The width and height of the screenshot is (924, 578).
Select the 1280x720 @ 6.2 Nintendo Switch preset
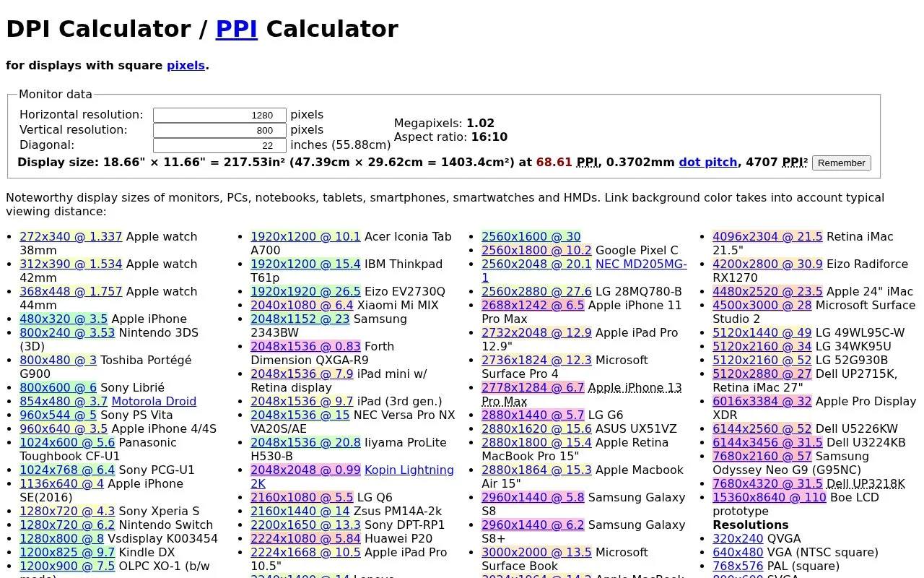pos(67,525)
